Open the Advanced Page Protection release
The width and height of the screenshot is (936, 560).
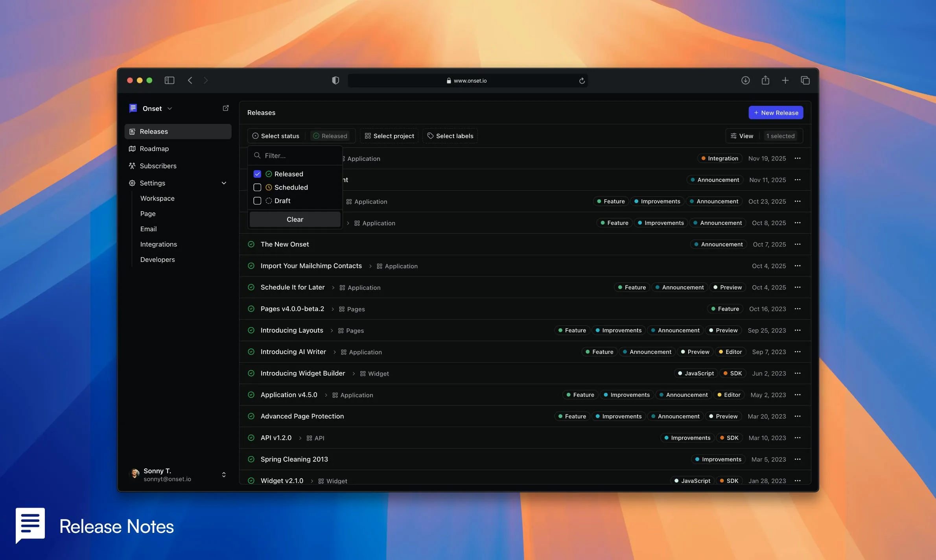[x=302, y=416]
